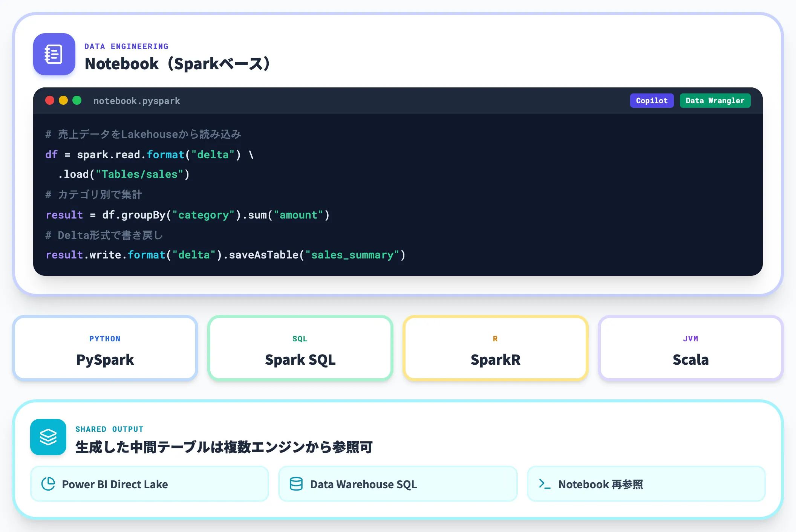796x532 pixels.
Task: Choose the Notebook 再参照 chip
Action: (646, 484)
